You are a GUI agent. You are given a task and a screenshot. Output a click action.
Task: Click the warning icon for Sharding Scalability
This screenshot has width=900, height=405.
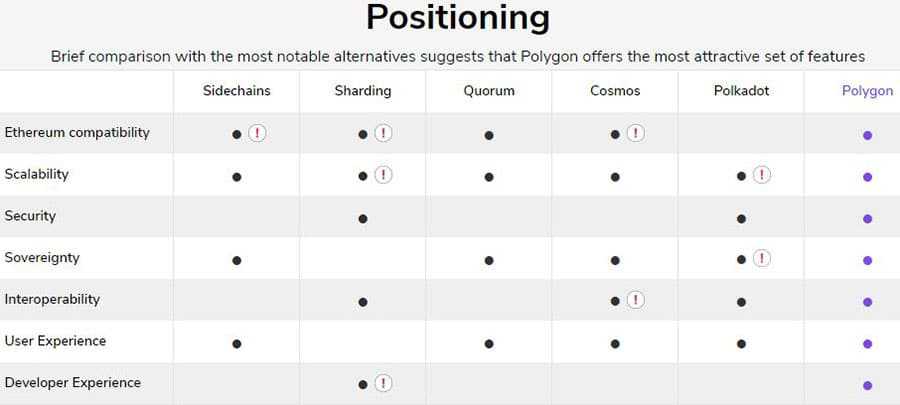tap(383, 176)
